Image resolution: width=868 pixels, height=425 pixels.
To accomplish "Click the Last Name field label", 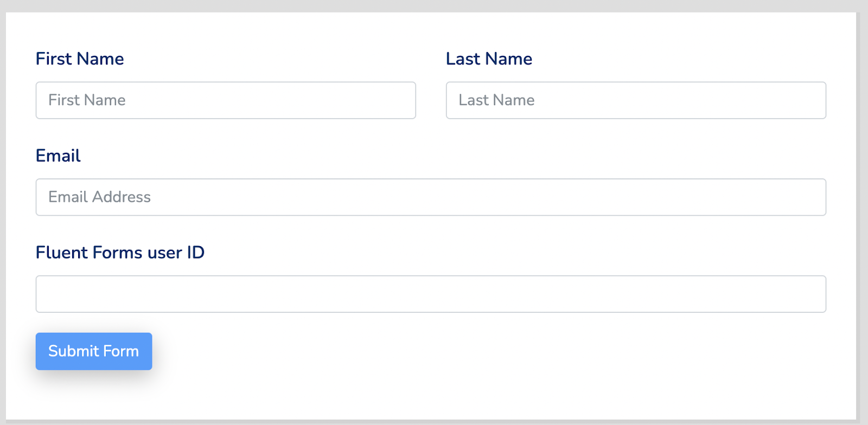I will click(x=489, y=59).
